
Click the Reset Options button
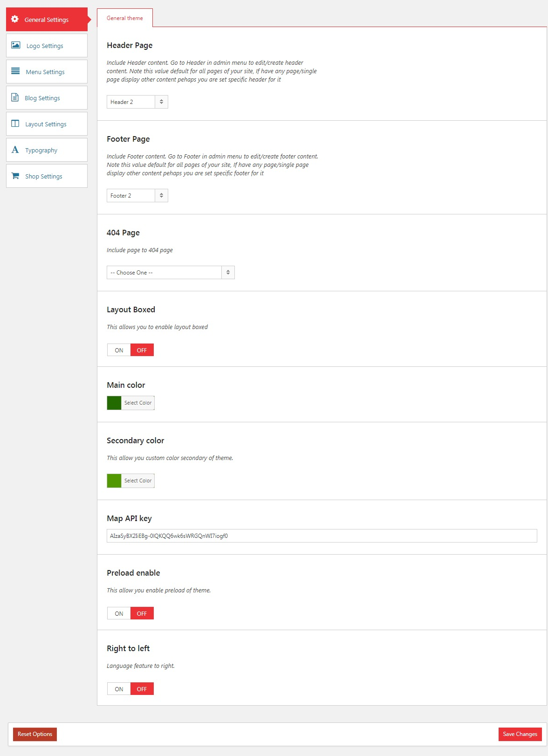(35, 734)
